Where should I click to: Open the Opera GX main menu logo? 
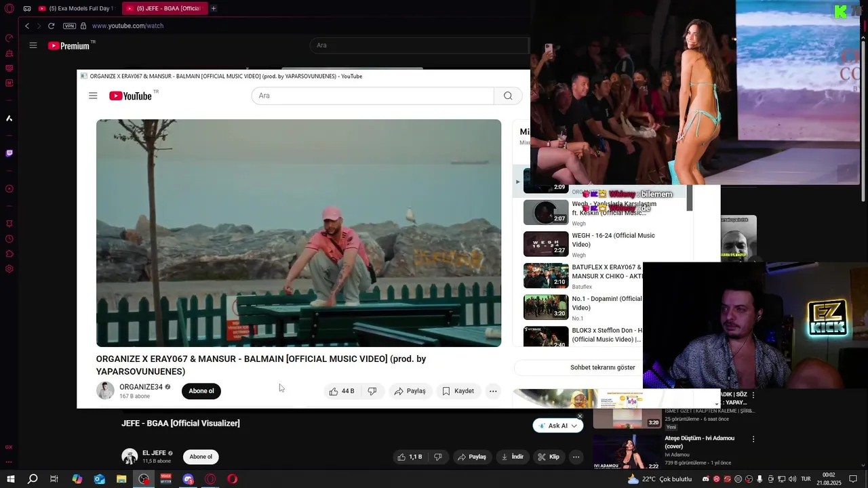[x=9, y=9]
